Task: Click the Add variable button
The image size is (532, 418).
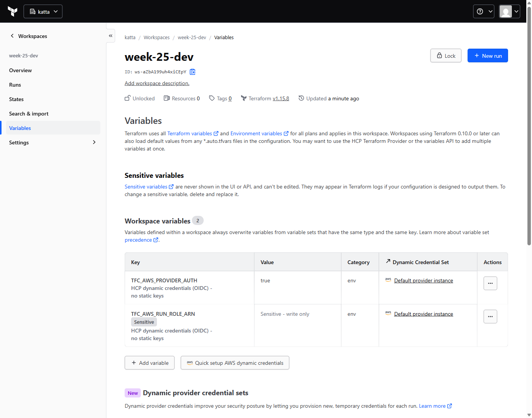Action: coord(150,363)
